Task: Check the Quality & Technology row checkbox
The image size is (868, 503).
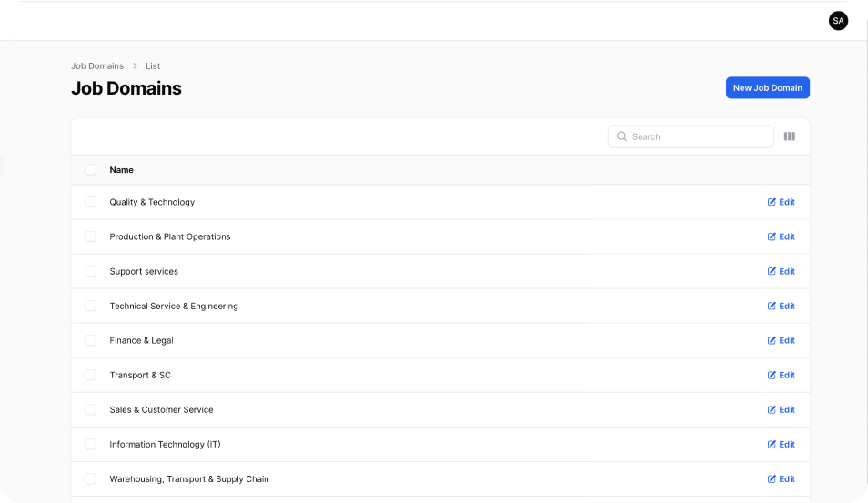Action: coord(91,202)
